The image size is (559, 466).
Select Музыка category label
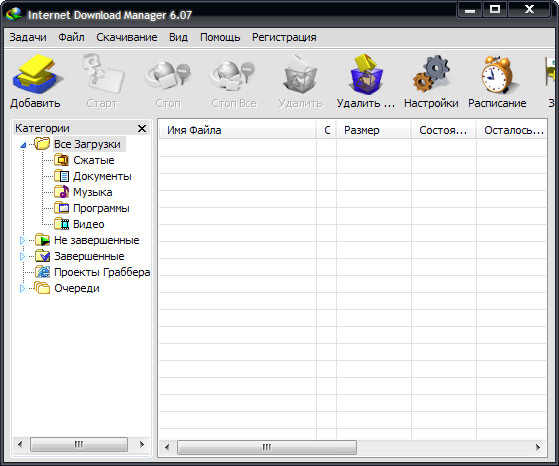pyautogui.click(x=93, y=192)
